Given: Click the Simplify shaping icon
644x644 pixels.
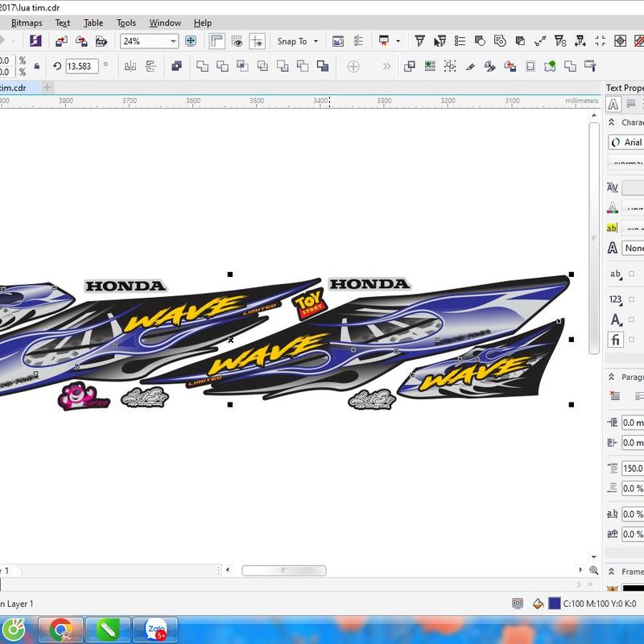Looking at the screenshot, I should (x=262, y=66).
